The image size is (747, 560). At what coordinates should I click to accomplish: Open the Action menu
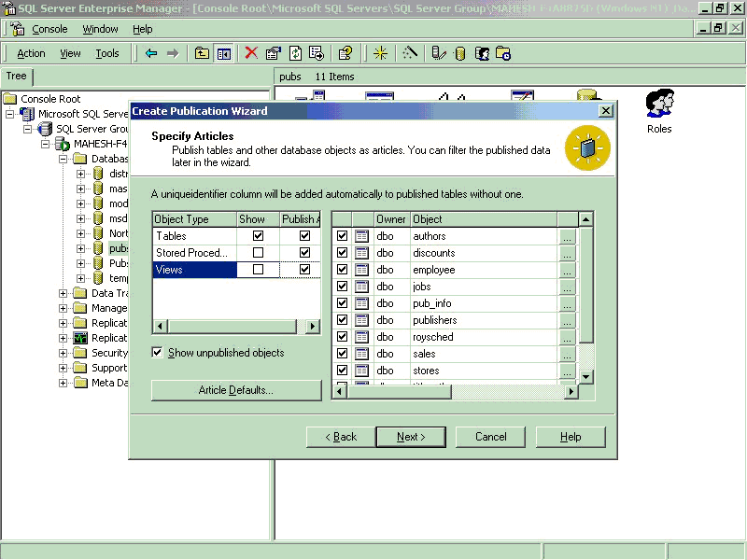31,53
